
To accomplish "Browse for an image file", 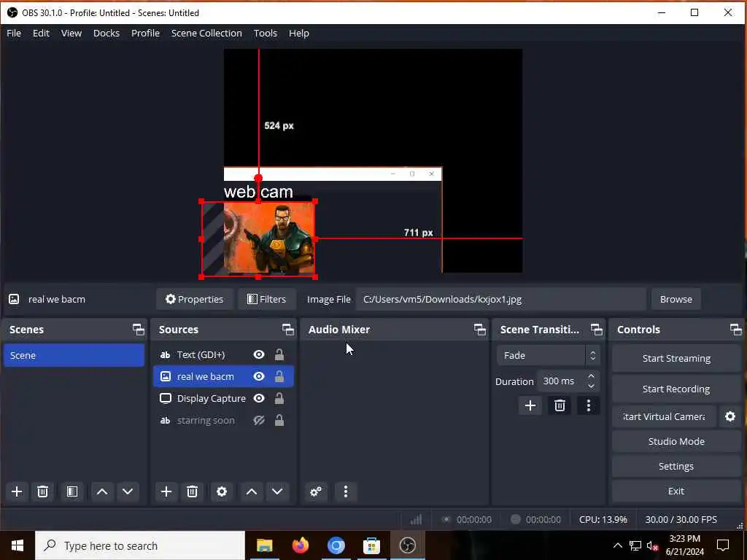I will tap(676, 299).
